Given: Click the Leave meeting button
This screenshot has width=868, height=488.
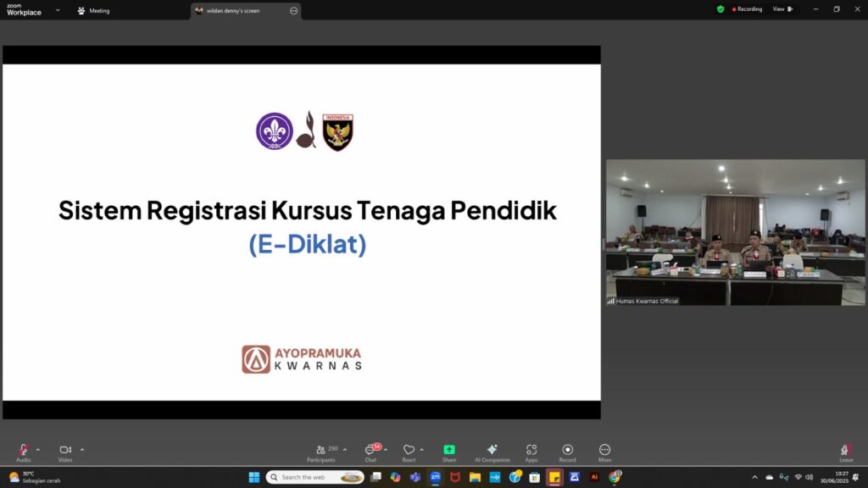Looking at the screenshot, I should [x=846, y=452].
